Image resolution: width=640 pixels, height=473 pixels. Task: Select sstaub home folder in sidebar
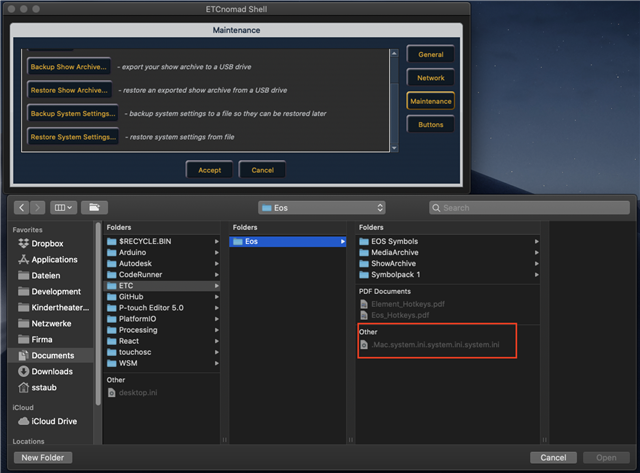pos(38,387)
